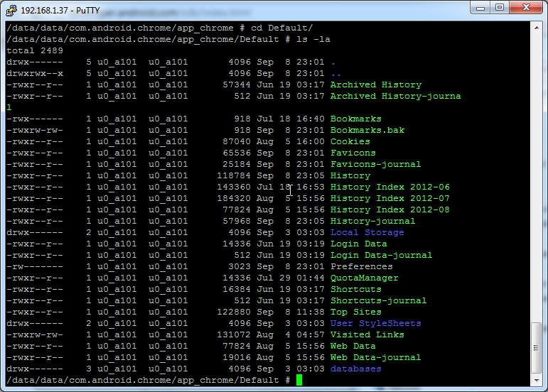Click the empty scrollbar track above thumb

click(537, 178)
